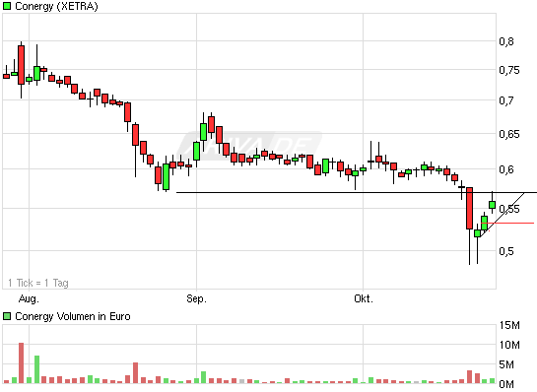Screen dimensions: 537x392
Task: Click the 'Aug.' date axis label
Action: coord(29,298)
